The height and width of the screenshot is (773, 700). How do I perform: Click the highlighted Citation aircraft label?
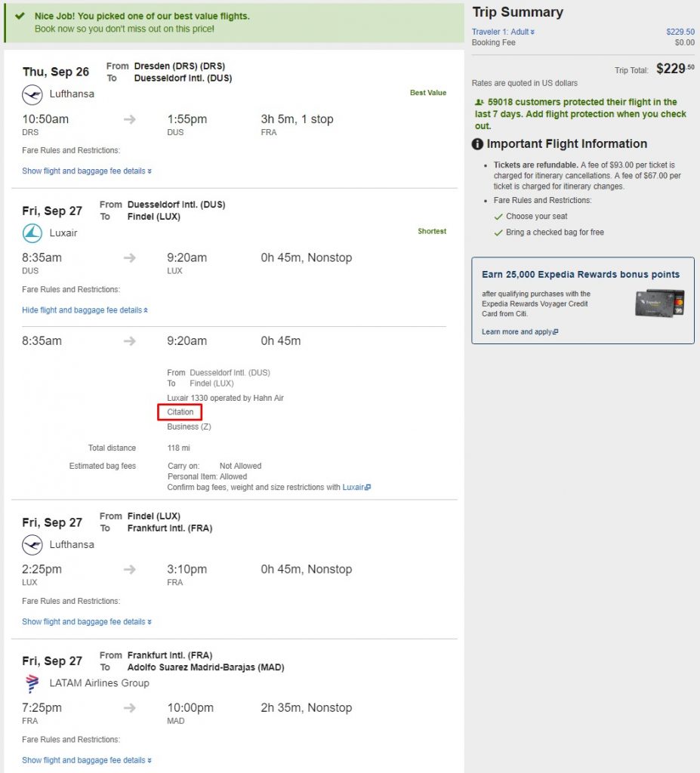pyautogui.click(x=180, y=412)
